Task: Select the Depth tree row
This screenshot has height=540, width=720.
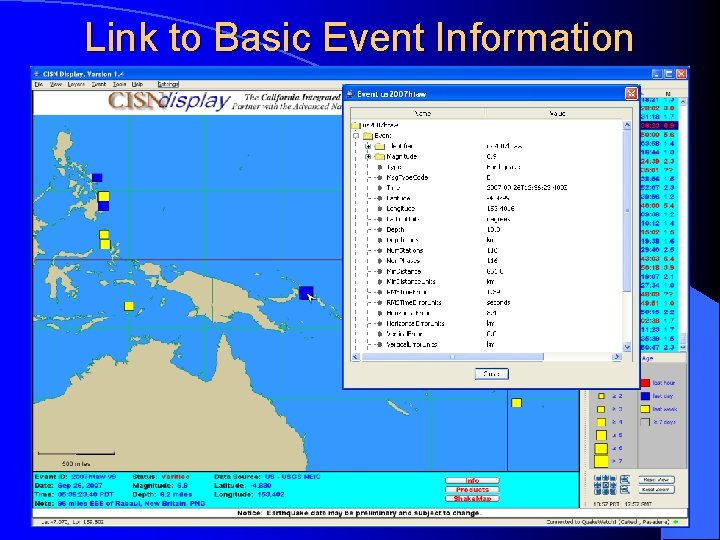Action: coord(487,230)
